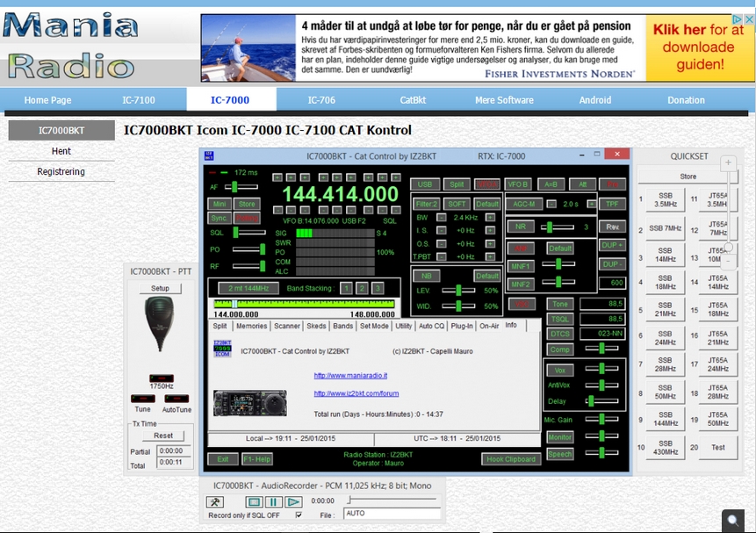Image resolution: width=756 pixels, height=533 pixels.
Task: Increase O.S. shift with plus button
Action: click(490, 243)
